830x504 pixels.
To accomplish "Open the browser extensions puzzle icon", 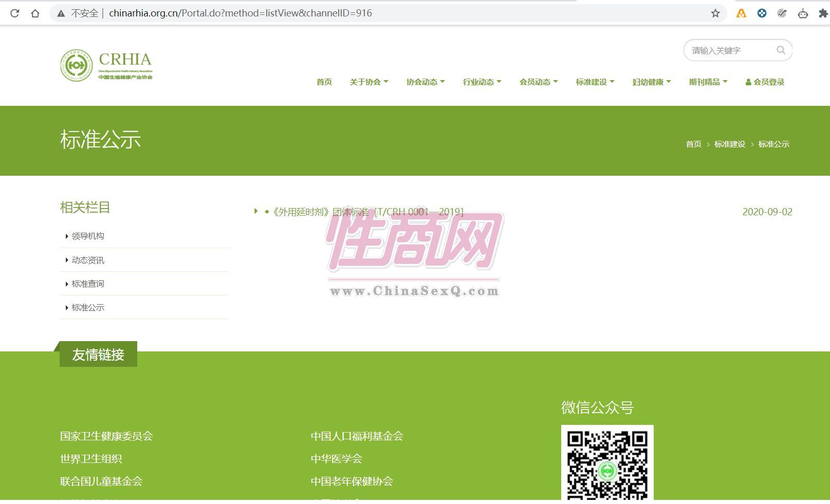I will click(823, 13).
